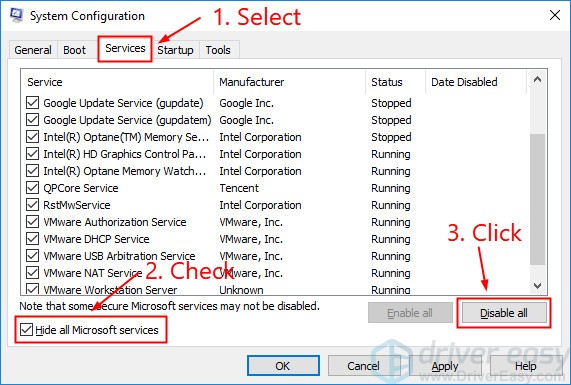Toggle Hide all Microsoft services checkbox
Viewport: 571px width, 385px height.
(x=26, y=330)
